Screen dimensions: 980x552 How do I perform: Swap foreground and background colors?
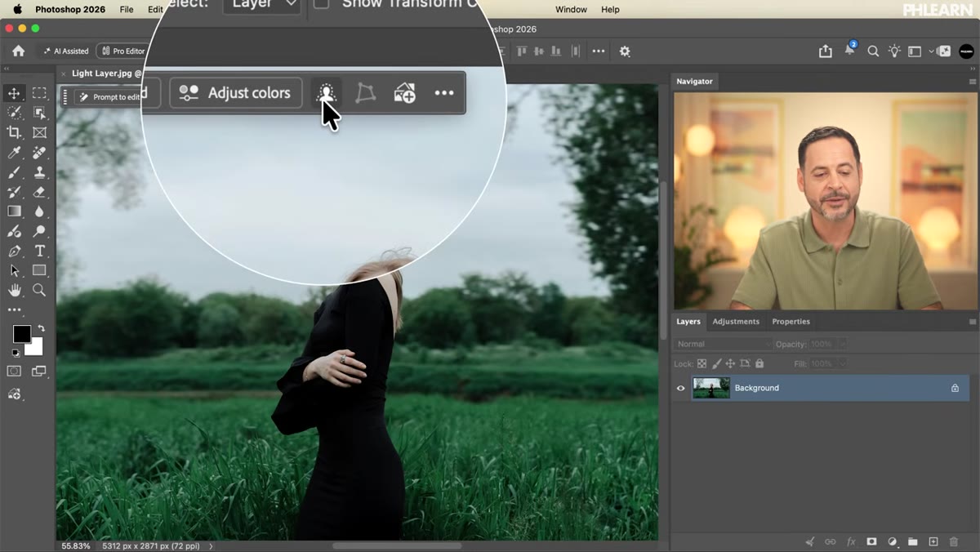click(x=41, y=328)
